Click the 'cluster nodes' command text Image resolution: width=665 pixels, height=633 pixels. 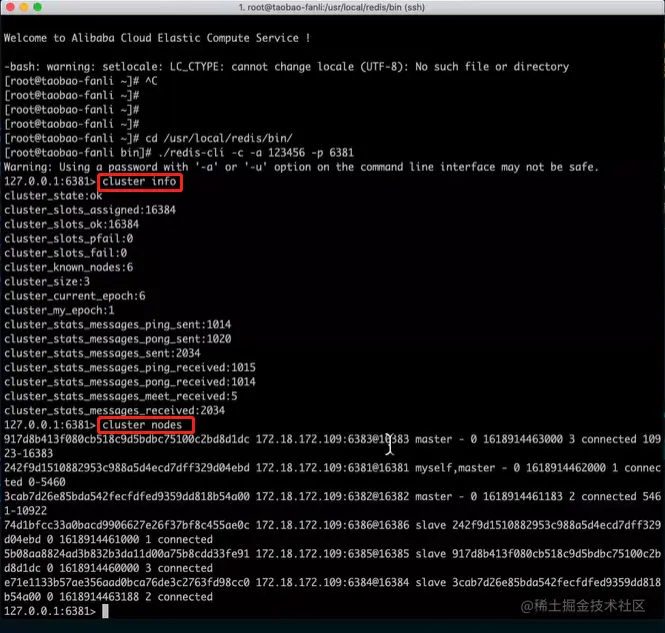142,425
